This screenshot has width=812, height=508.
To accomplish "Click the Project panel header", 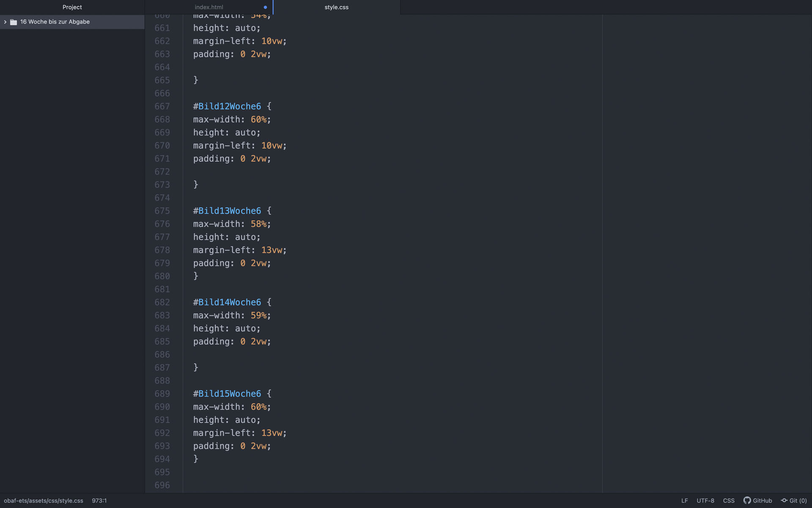I will [x=72, y=7].
